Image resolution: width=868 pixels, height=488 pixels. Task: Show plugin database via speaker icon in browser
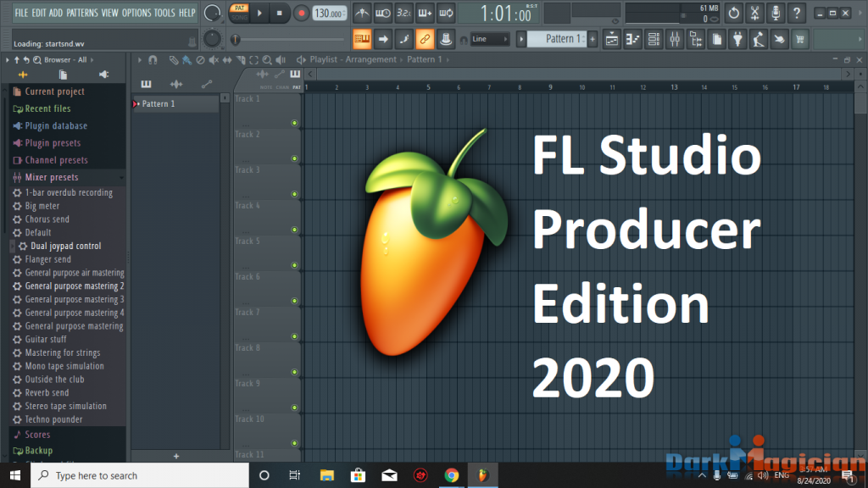point(103,75)
